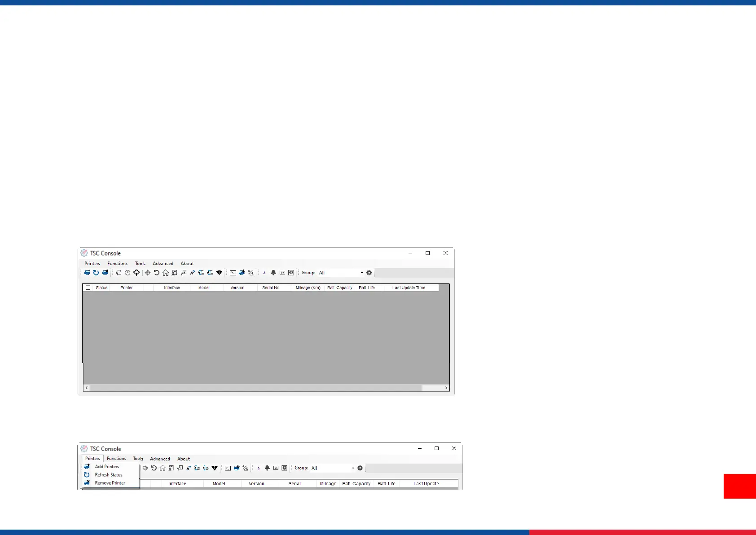Click the letter A font icon in lower window
Screen dimensions: 756x535
point(189,468)
